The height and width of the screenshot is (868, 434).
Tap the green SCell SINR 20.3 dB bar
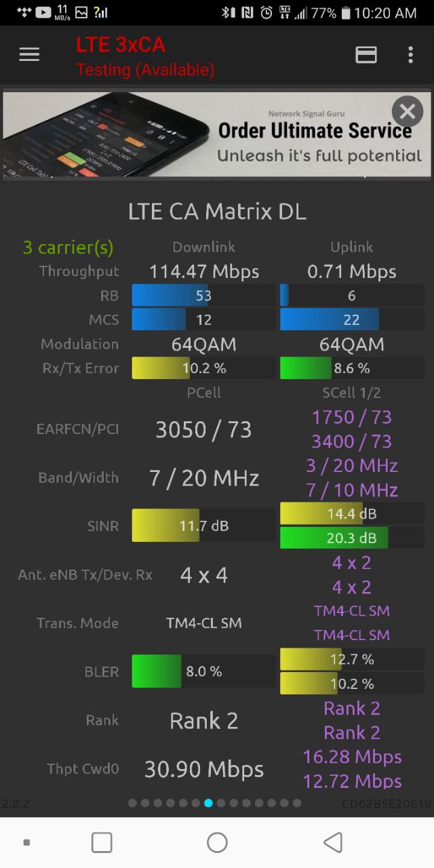[x=352, y=538]
